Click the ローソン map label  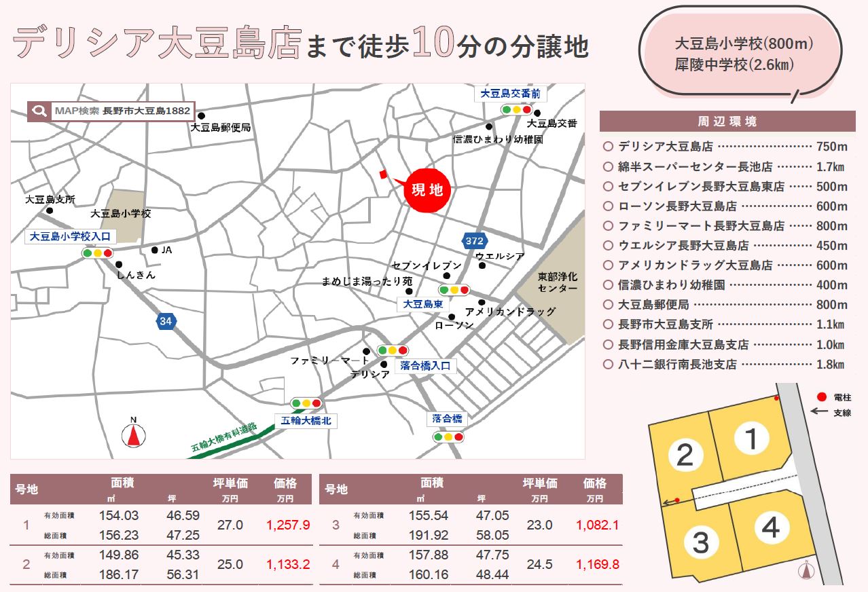pos(454,325)
